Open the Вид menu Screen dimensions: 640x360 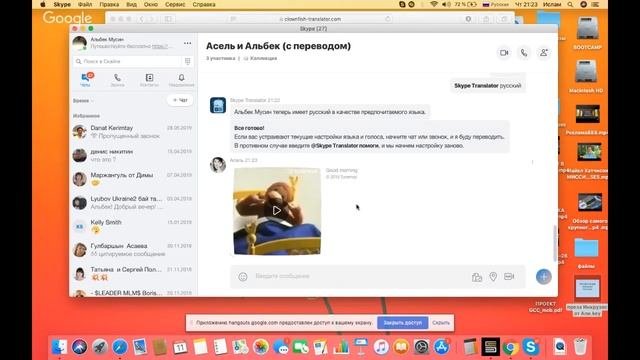pyautogui.click(x=131, y=4)
